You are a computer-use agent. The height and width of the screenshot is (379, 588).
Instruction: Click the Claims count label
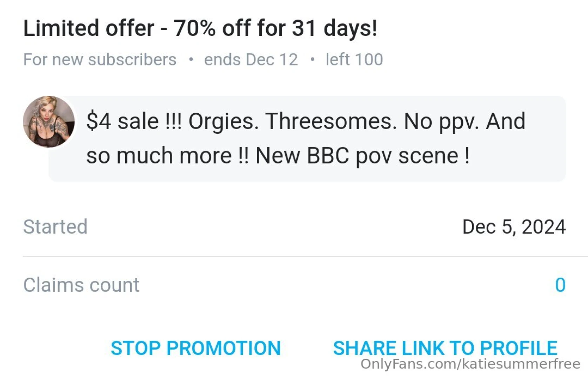(81, 285)
